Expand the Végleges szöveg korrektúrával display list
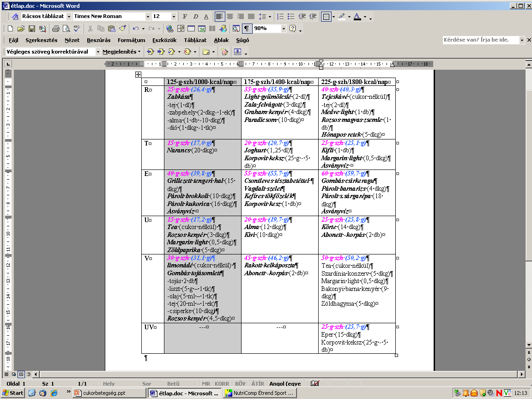This screenshot has width=532, height=399. (98, 52)
